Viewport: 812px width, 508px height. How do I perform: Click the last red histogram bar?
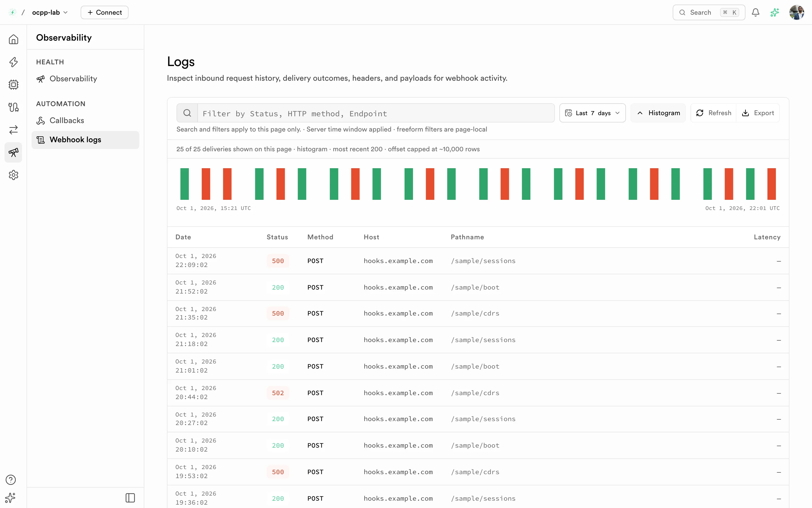[x=771, y=184]
